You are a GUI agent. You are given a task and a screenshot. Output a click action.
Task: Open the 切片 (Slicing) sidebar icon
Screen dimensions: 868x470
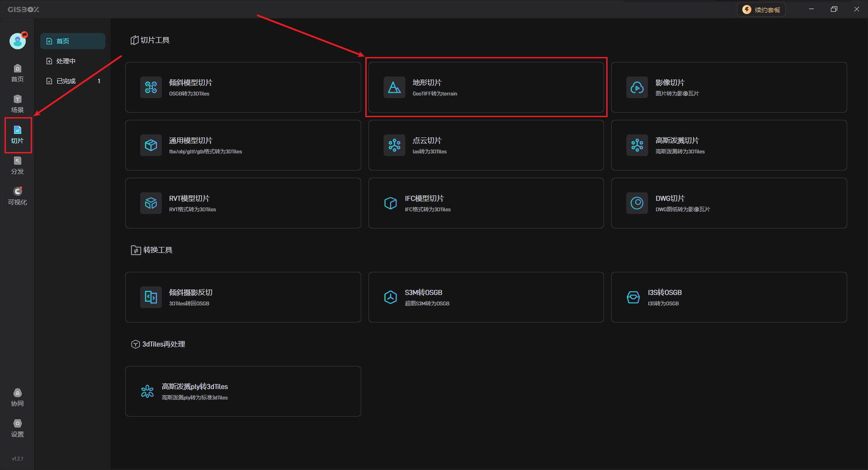click(x=18, y=135)
